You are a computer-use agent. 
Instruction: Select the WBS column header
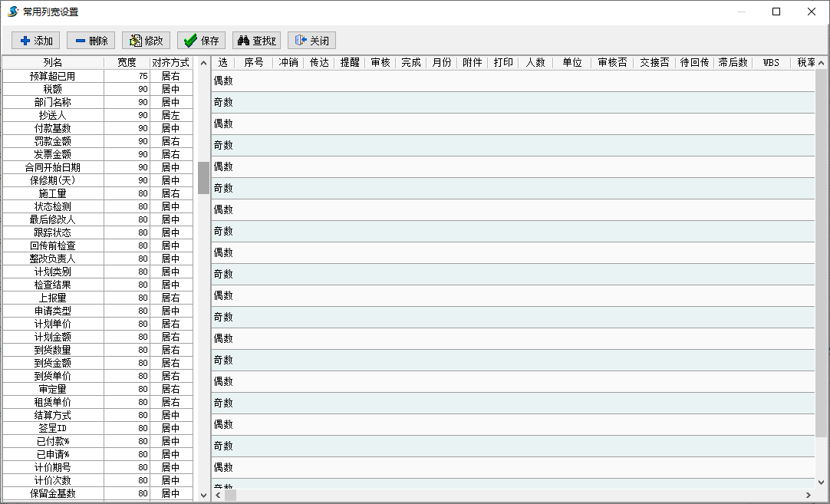click(x=771, y=63)
